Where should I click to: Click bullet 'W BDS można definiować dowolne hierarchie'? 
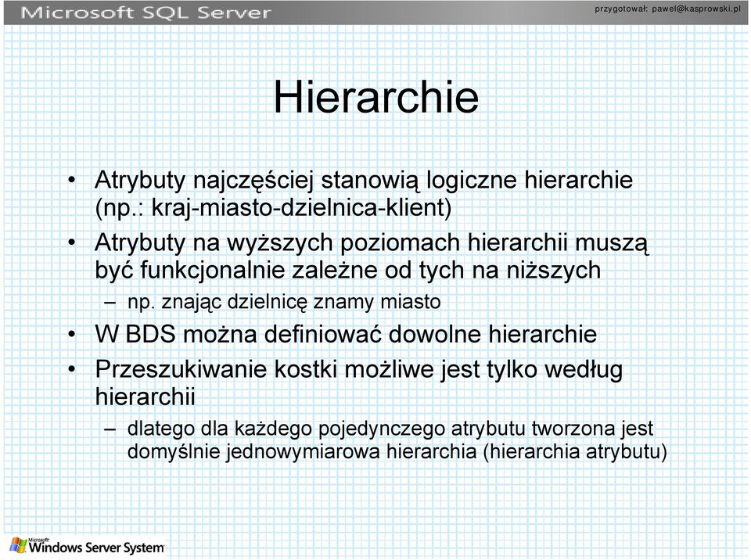point(346,334)
